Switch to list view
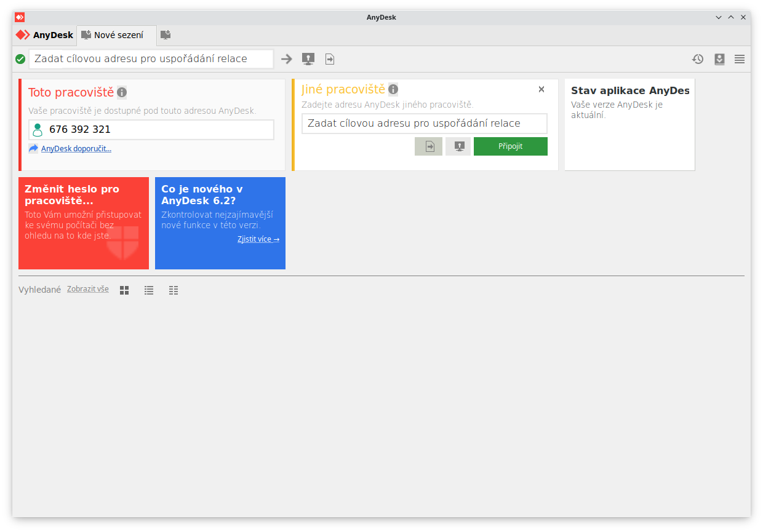The width and height of the screenshot is (763, 532). click(x=149, y=290)
